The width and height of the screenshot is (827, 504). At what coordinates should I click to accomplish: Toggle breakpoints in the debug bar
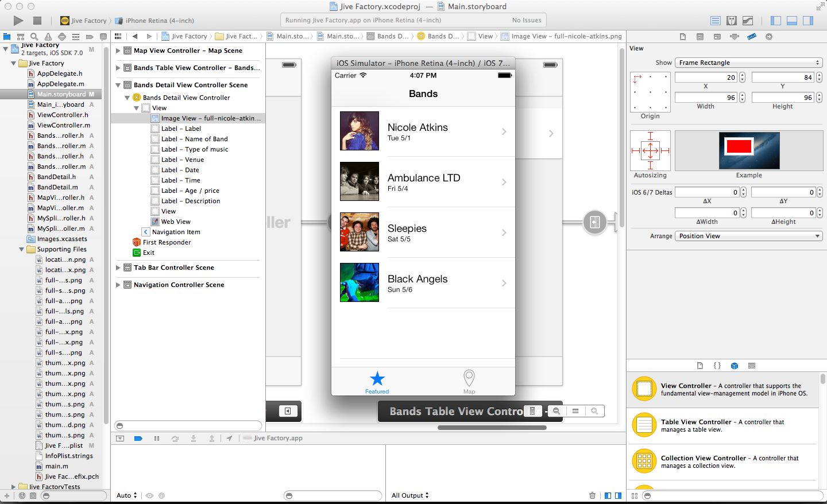(138, 438)
